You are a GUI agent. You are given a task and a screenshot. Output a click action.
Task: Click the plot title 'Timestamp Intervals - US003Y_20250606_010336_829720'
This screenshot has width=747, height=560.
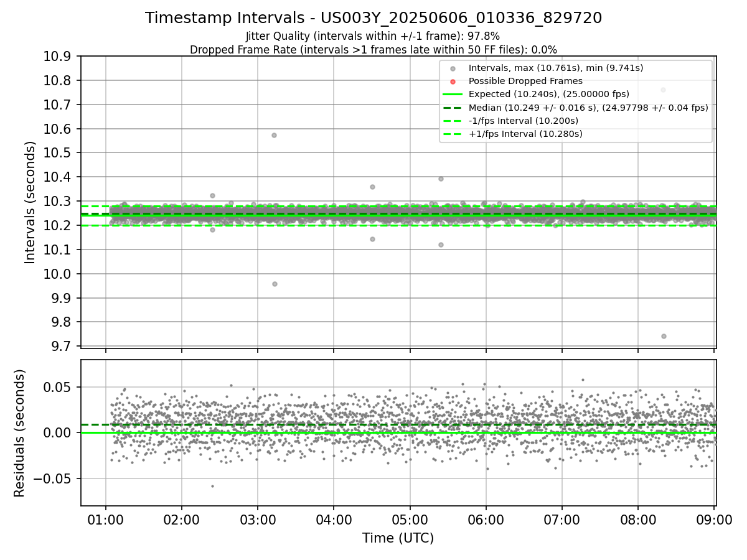point(374,18)
